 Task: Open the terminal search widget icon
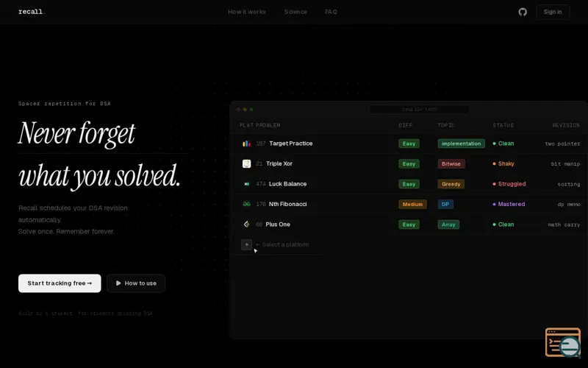click(x=563, y=342)
